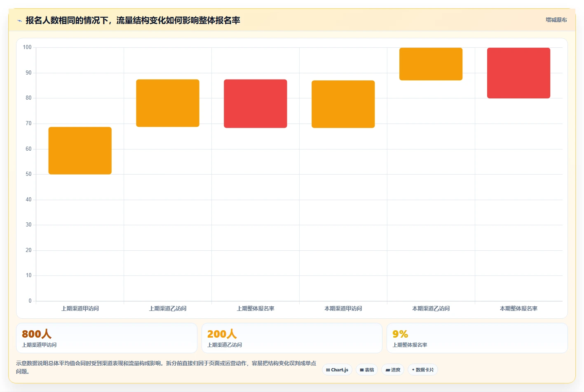Viewport: 584px width, 392px height.
Task: Click the red 本期整体报名率 bar
Action: point(519,73)
